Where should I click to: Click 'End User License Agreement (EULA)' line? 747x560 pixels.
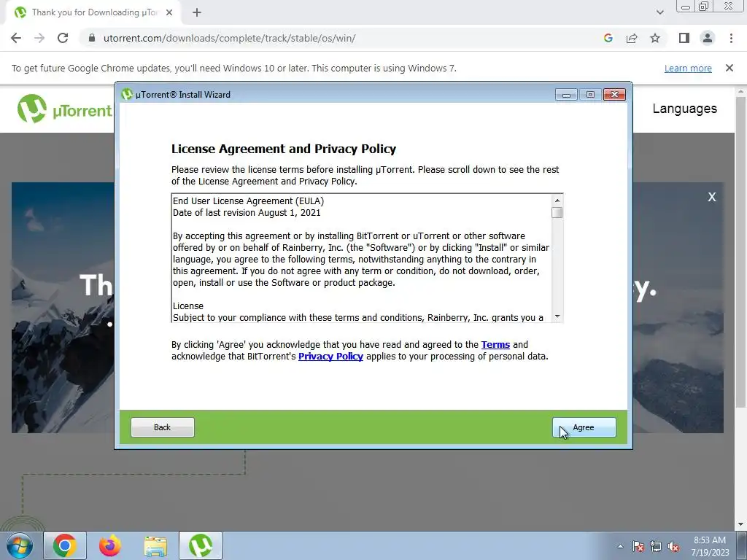click(248, 201)
